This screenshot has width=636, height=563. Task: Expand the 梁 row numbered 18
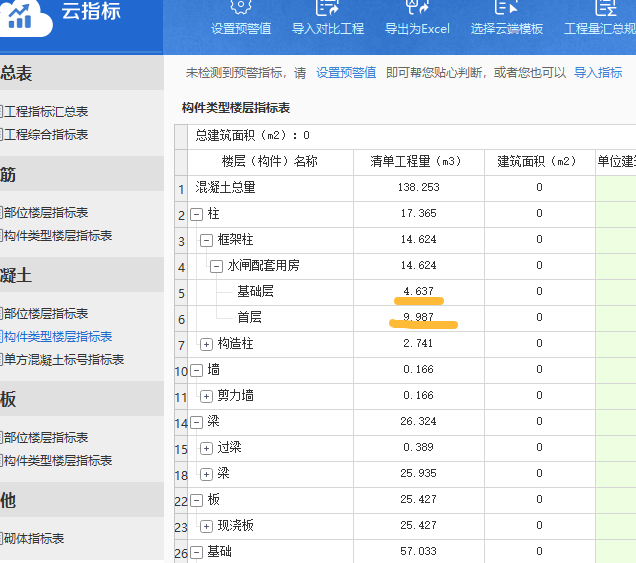206,475
